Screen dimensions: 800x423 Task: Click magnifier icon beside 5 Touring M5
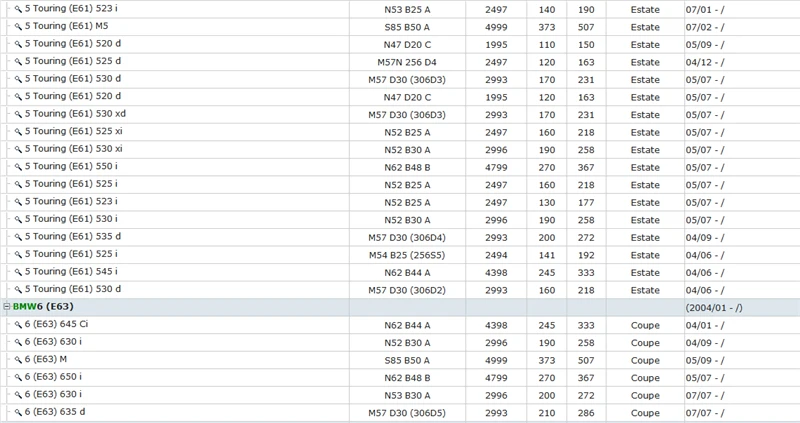point(18,27)
